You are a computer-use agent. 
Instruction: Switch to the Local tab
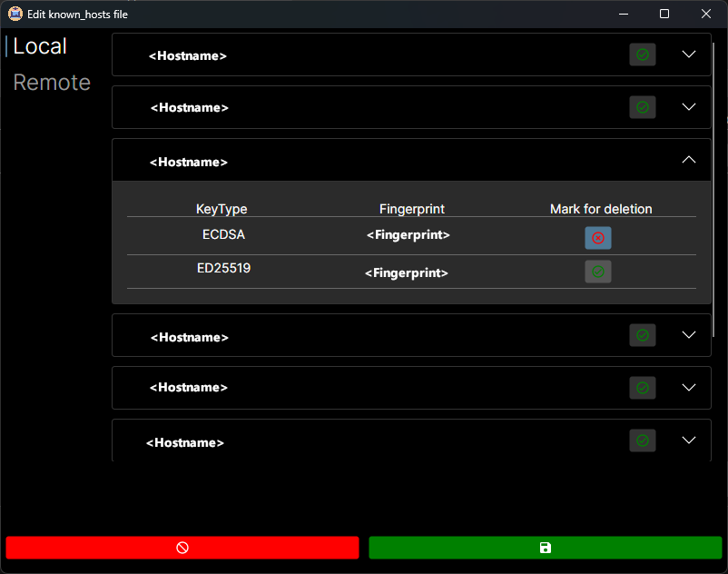pos(40,46)
